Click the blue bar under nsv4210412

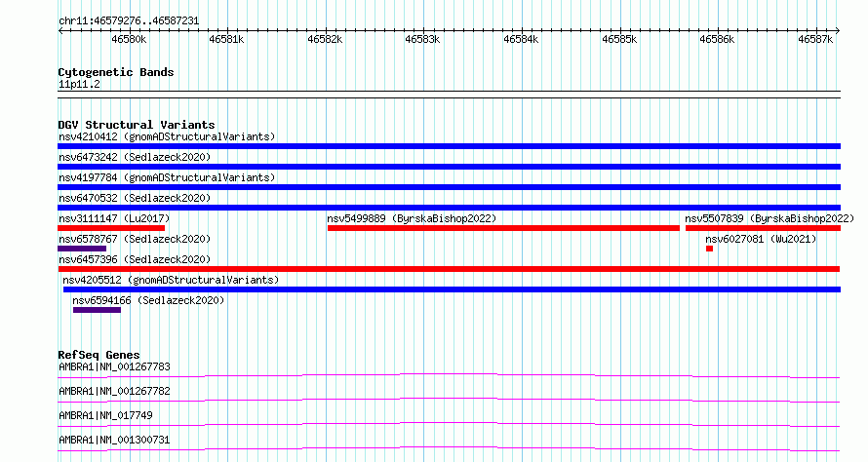449,146
